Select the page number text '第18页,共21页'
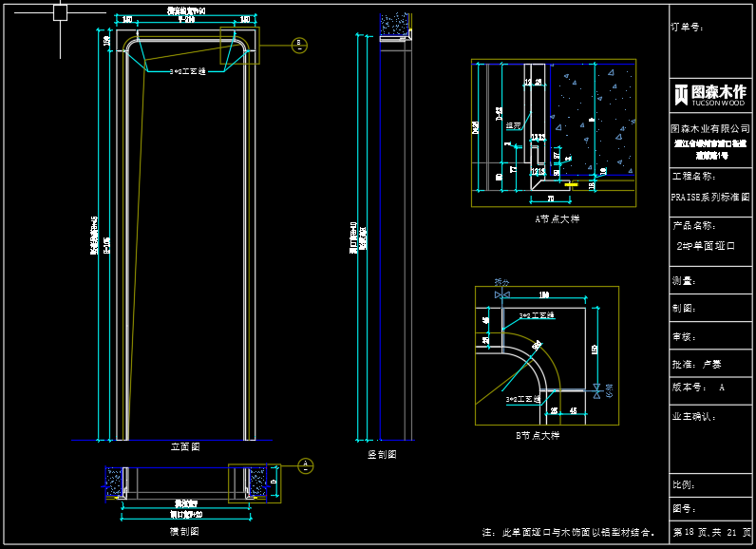 [711, 532]
